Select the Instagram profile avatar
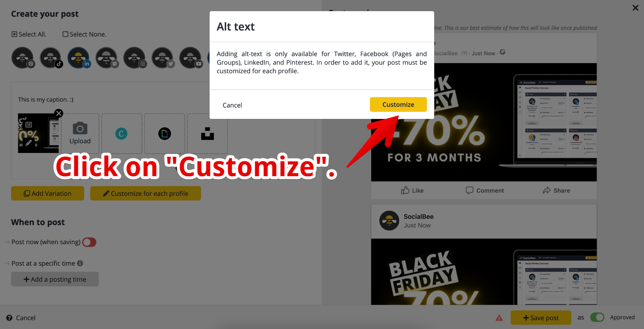Viewport: 644px width, 329px height. point(134,58)
